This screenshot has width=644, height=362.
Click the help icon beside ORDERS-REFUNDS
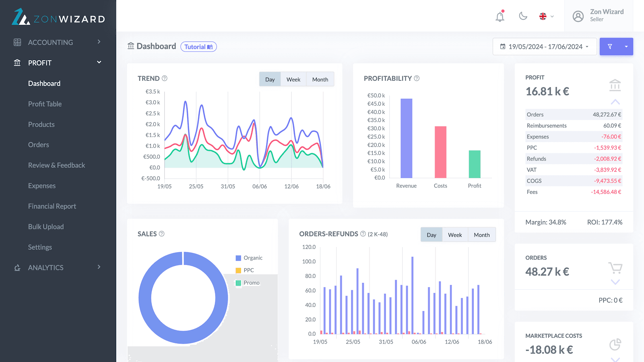pos(363,234)
